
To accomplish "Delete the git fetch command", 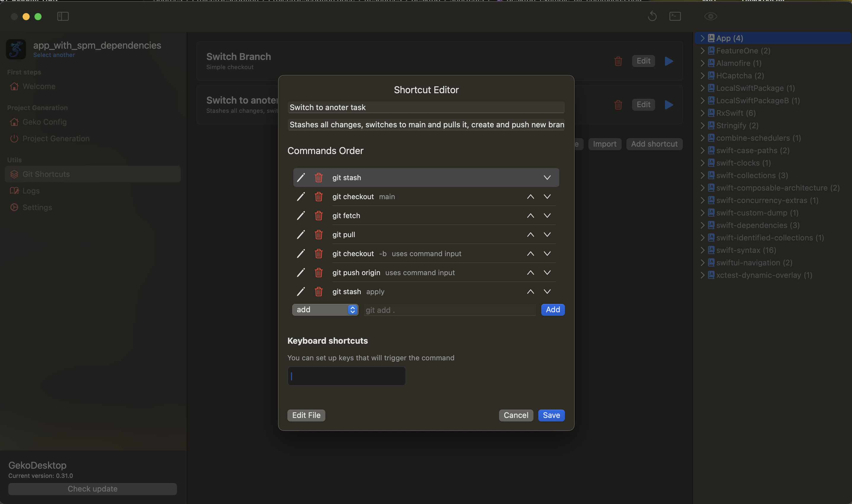I will tap(319, 216).
